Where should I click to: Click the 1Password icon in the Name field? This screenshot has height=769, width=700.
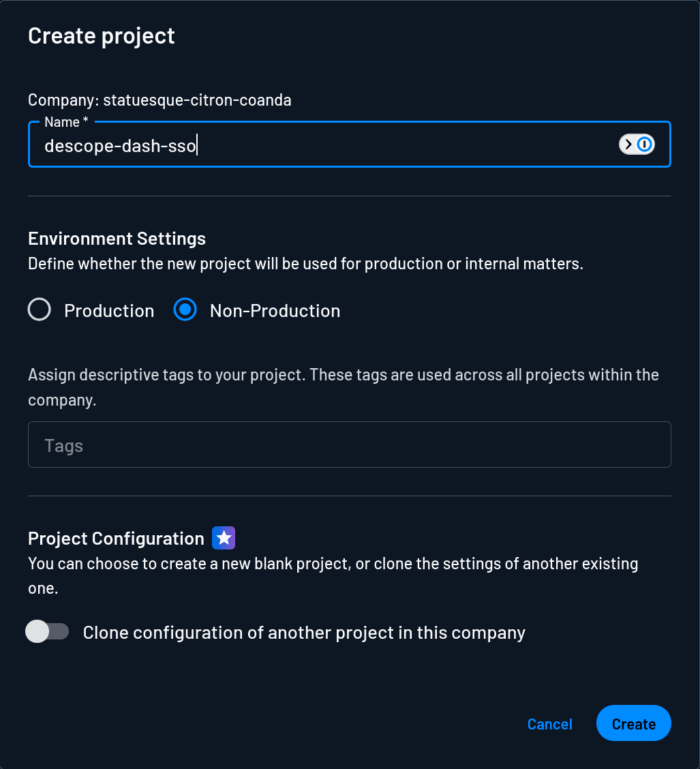[644, 144]
